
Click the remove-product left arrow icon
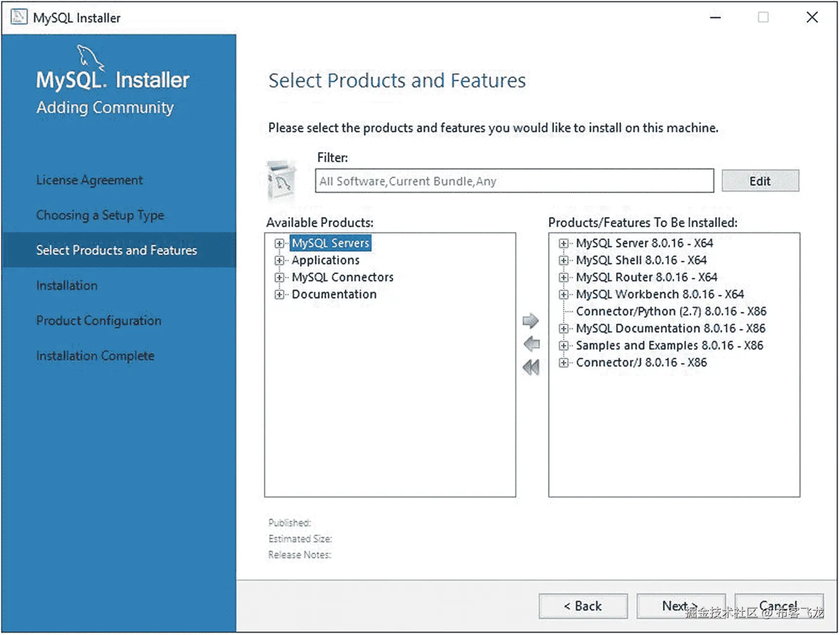531,344
